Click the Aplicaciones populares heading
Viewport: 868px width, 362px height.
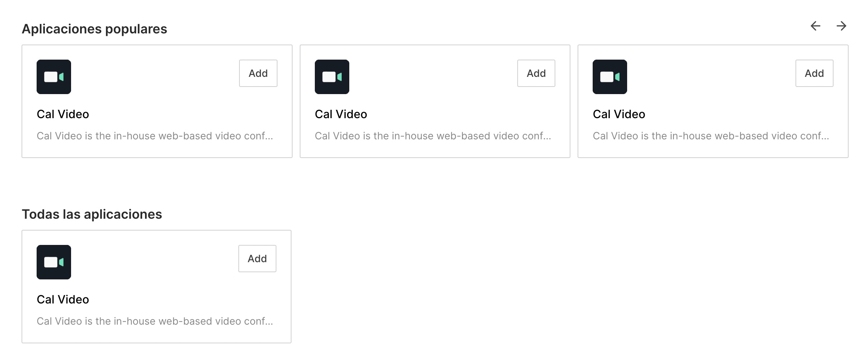coord(95,28)
